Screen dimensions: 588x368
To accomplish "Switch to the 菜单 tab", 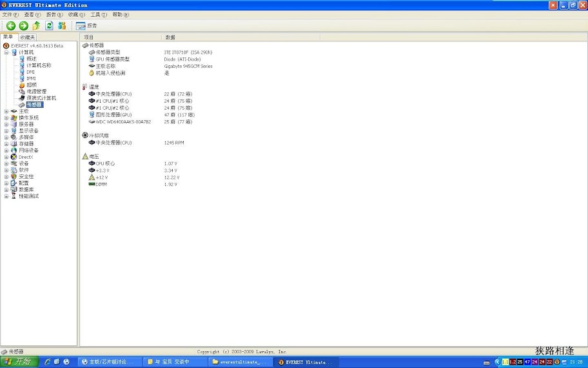I will pos(8,37).
